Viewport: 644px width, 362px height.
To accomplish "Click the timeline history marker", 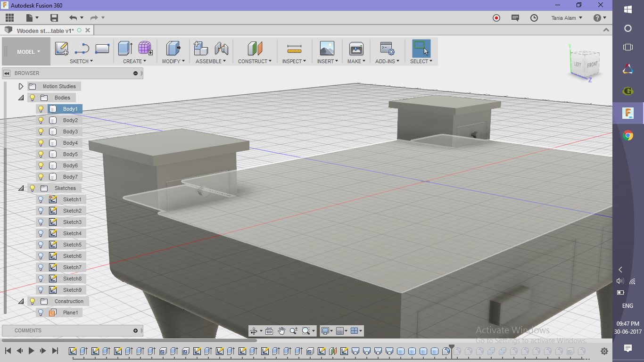I will click(x=452, y=350).
